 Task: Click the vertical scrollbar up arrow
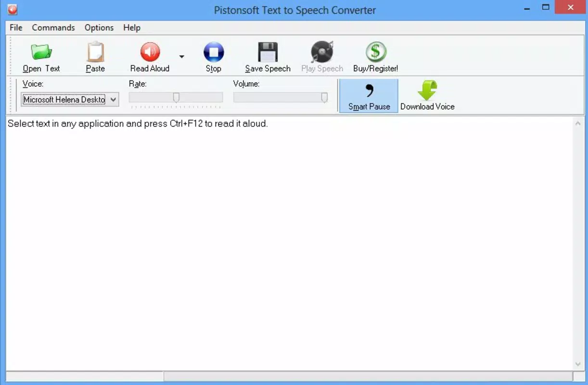pyautogui.click(x=578, y=124)
